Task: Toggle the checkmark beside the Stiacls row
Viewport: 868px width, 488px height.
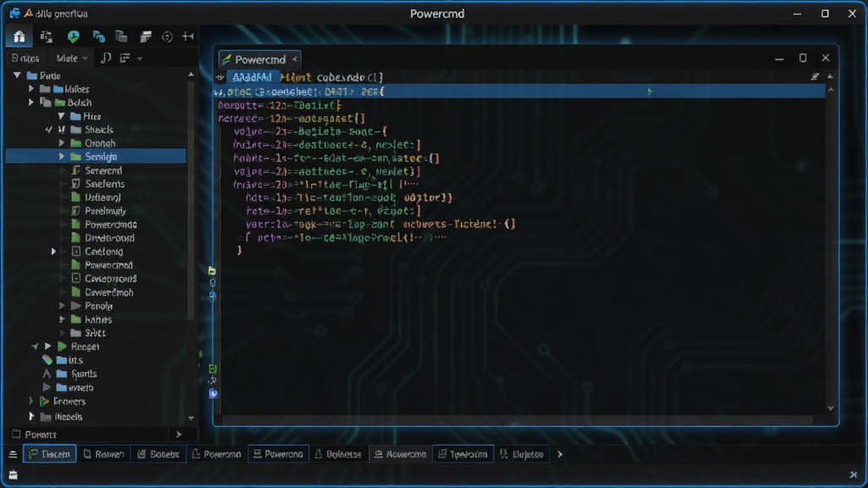Action: (x=48, y=130)
